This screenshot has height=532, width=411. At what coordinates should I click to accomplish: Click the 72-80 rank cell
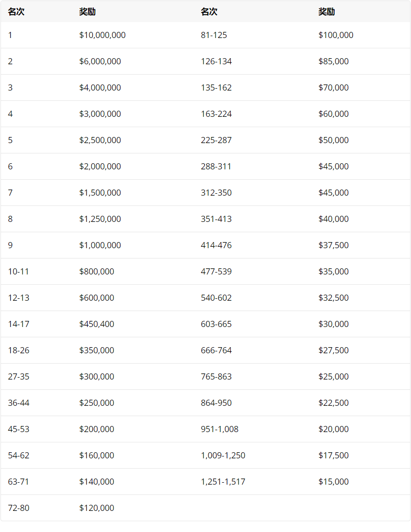[x=19, y=508]
